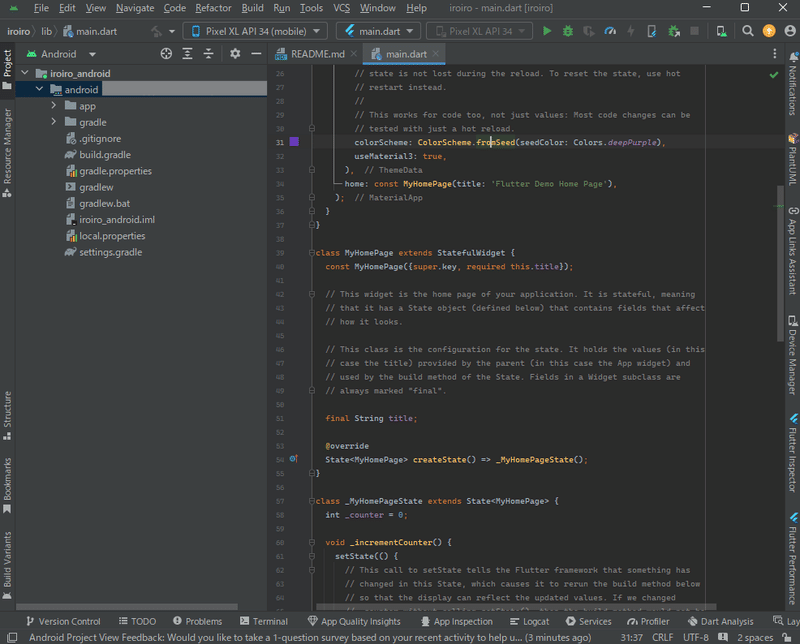
Task: Toggle the Structure tool window
Action: pyautogui.click(x=8, y=409)
